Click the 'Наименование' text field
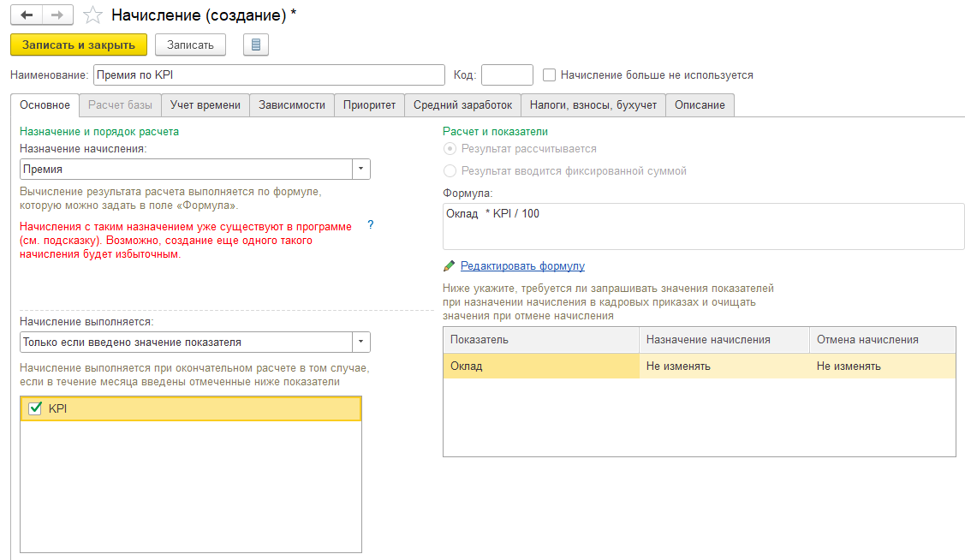Screen dimensions: 965x560 tap(269, 75)
